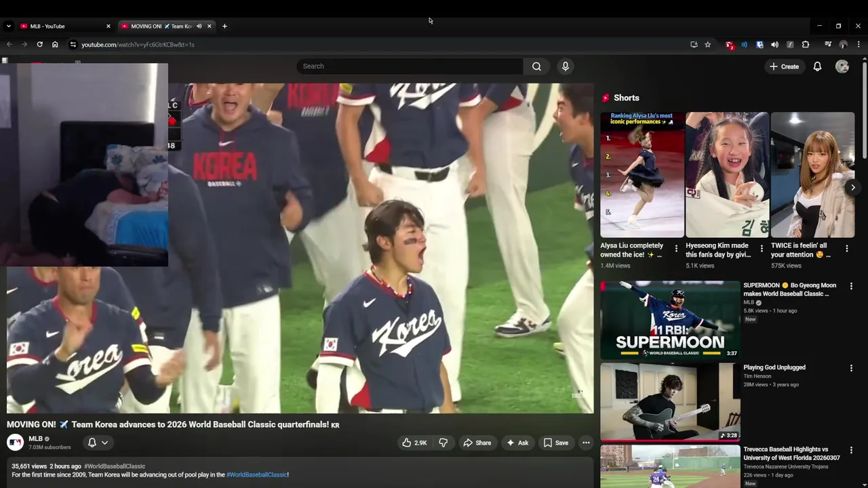Click Trevecca Baseball Highlights video title
This screenshot has width=868, height=488.
click(x=791, y=453)
